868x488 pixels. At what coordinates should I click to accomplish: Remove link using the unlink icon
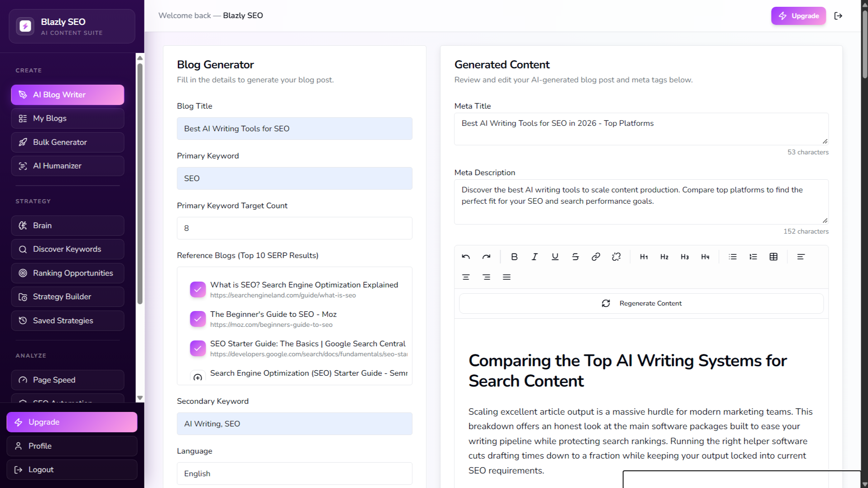click(x=616, y=257)
